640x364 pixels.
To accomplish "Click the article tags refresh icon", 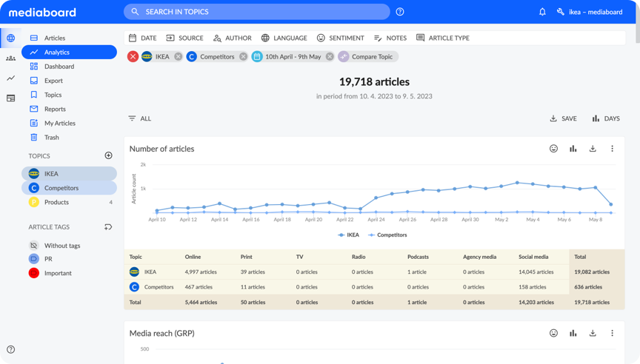I will point(109,227).
